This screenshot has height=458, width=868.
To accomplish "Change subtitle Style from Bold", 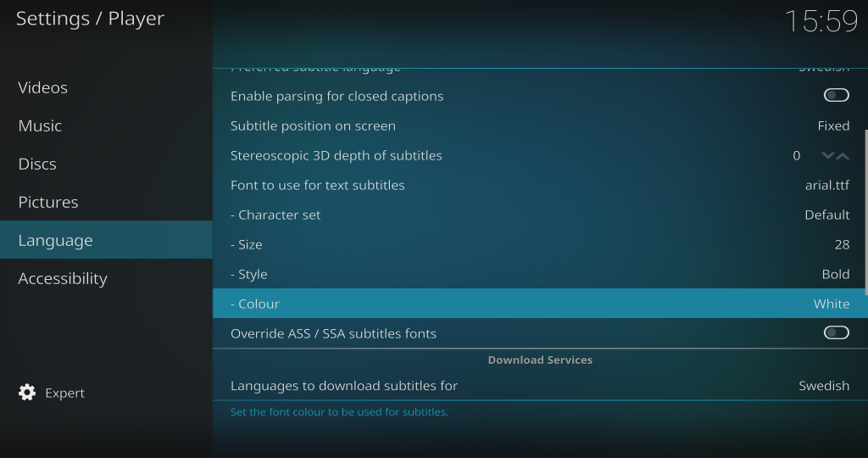I will point(539,274).
